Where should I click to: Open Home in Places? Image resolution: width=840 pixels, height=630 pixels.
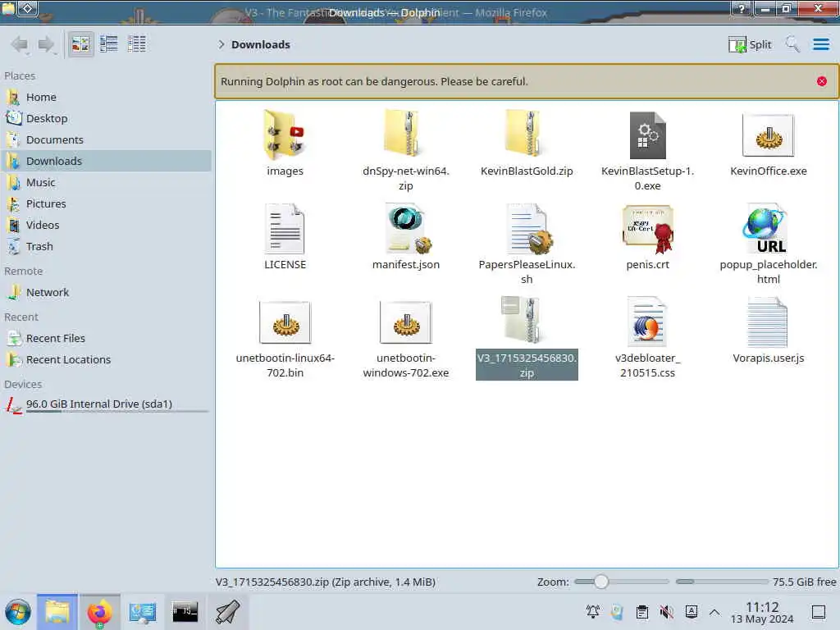pos(106,97)
